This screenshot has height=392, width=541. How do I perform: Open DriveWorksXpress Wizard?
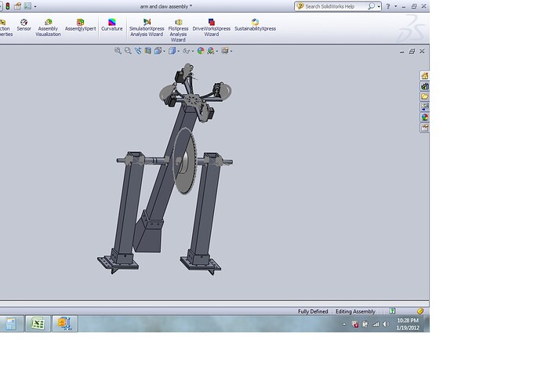[212, 28]
